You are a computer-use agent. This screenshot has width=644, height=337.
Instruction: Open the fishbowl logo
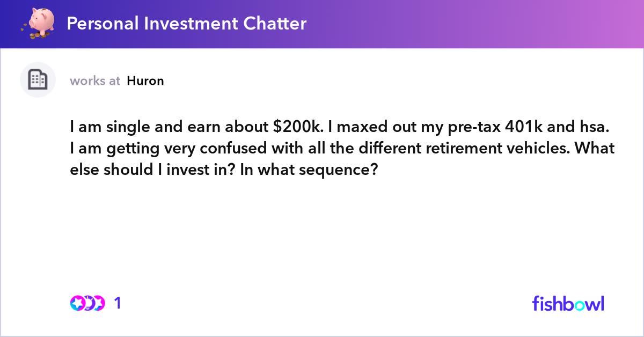tap(568, 303)
